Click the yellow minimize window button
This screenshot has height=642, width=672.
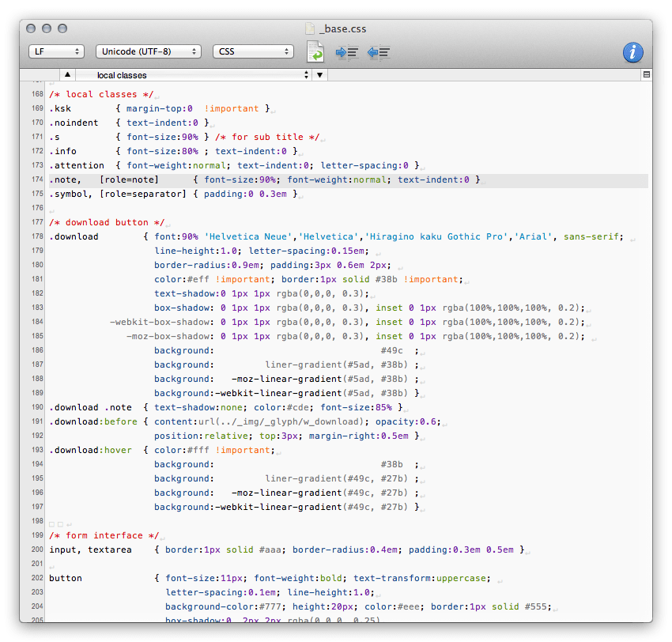pos(47,29)
